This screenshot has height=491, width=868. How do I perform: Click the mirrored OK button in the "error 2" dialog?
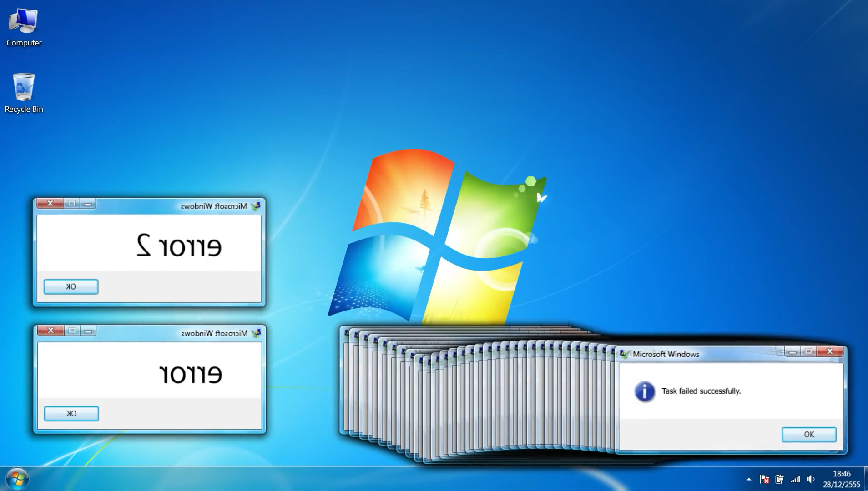pos(71,286)
